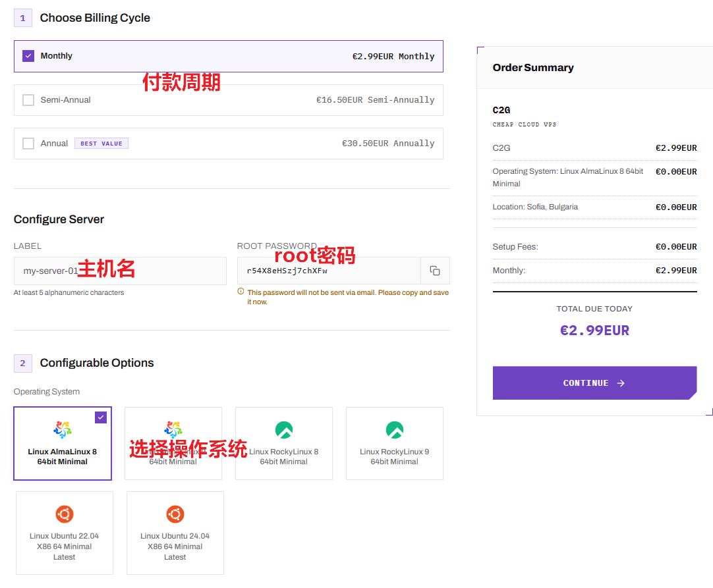Viewport: 713px width, 588px height.
Task: Click the root password input field
Action: [329, 271]
